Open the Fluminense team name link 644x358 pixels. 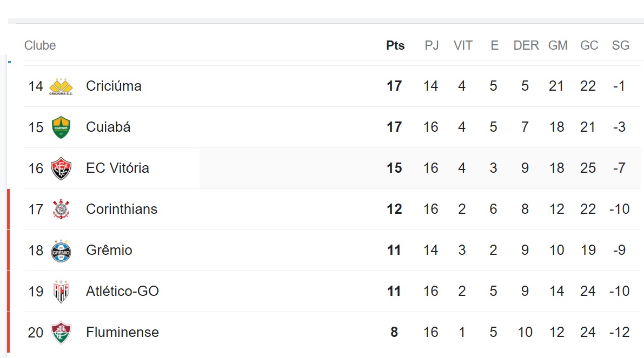(122, 332)
